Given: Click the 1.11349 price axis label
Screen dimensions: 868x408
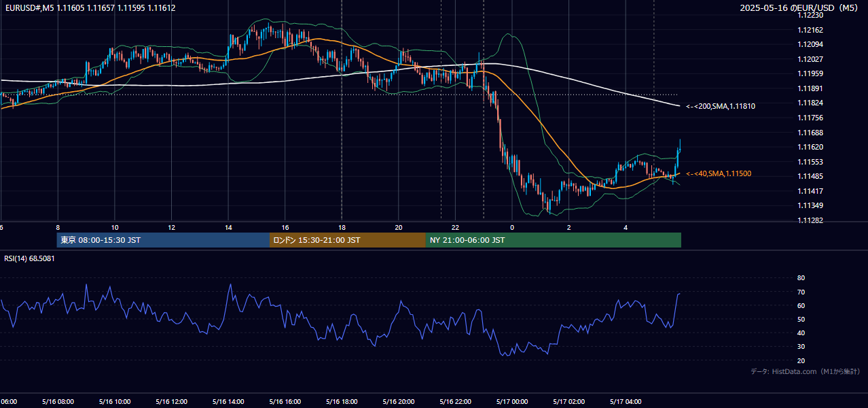Looking at the screenshot, I should [x=810, y=205].
